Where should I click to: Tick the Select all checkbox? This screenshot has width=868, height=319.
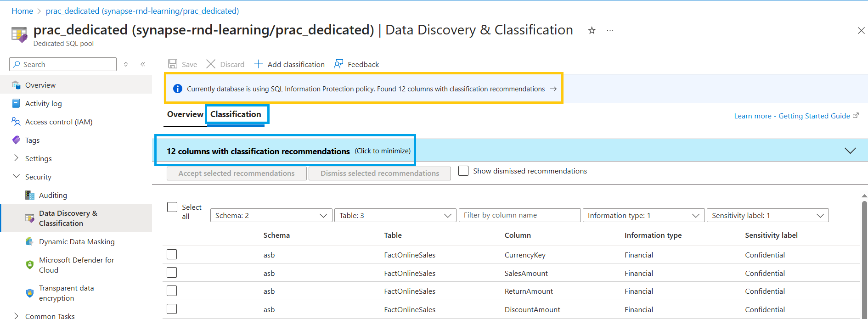172,207
